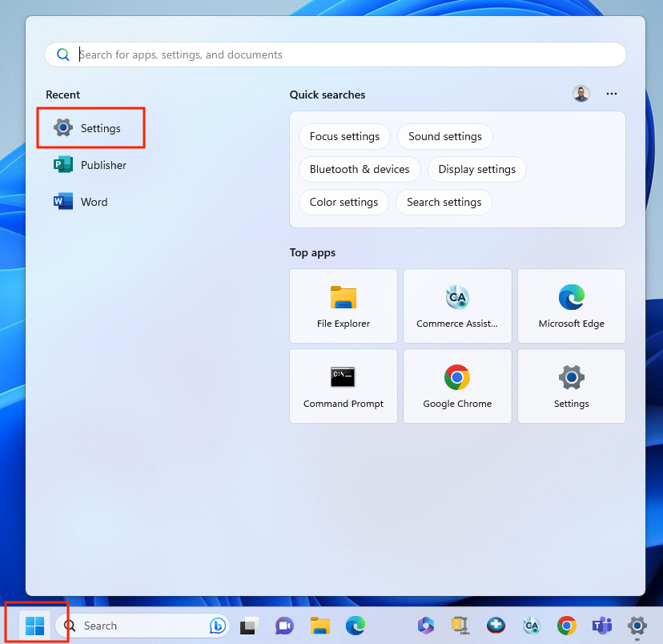Open Focus settings quick search
The image size is (663, 644).
344,136
